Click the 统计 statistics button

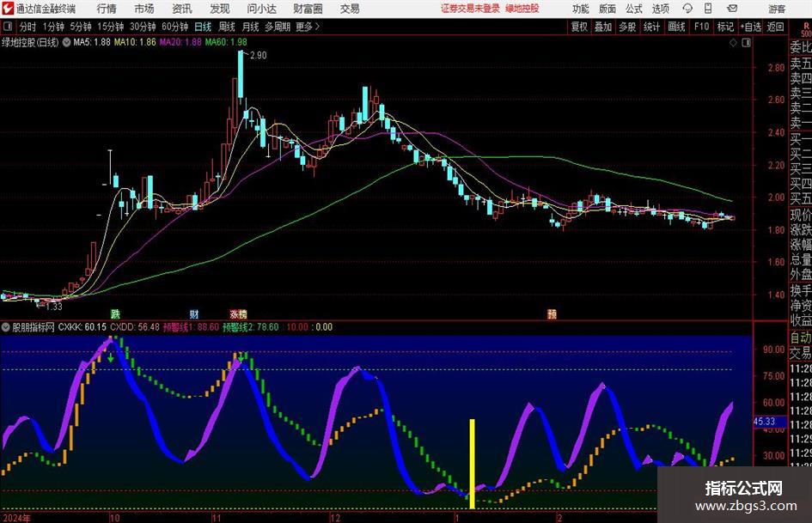[651, 27]
